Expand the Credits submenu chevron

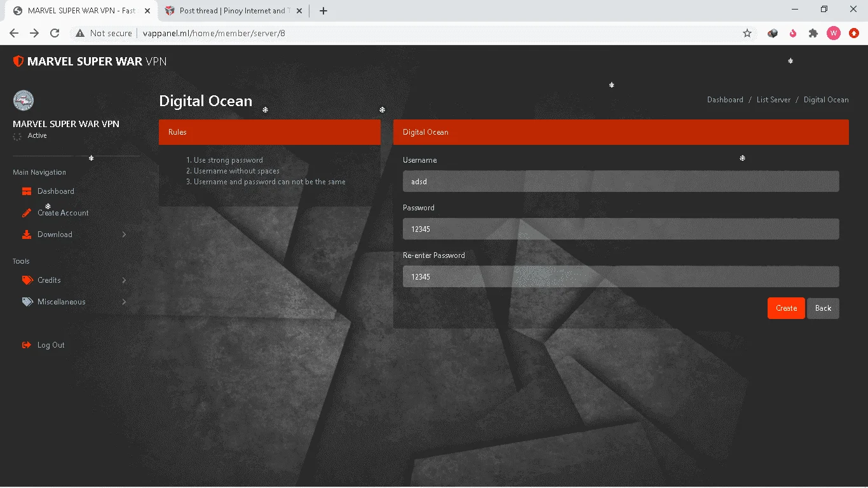[x=124, y=280]
